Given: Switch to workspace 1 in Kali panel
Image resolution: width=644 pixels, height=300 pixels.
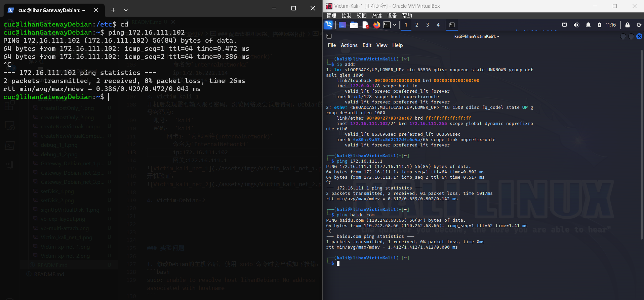Looking at the screenshot, I should click(x=406, y=25).
